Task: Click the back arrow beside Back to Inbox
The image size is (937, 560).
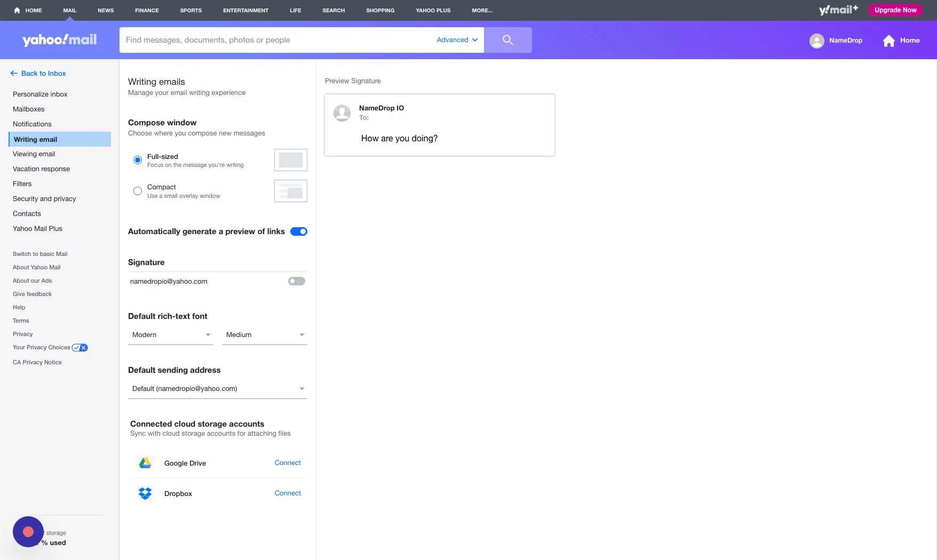Action: [14, 74]
